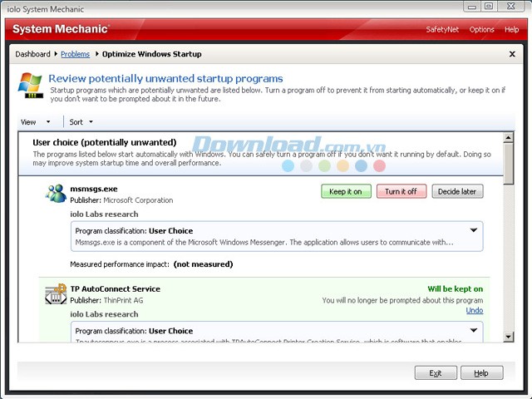Click the scrollbar down arrow
The height and width of the screenshot is (399, 532).
(x=508, y=335)
